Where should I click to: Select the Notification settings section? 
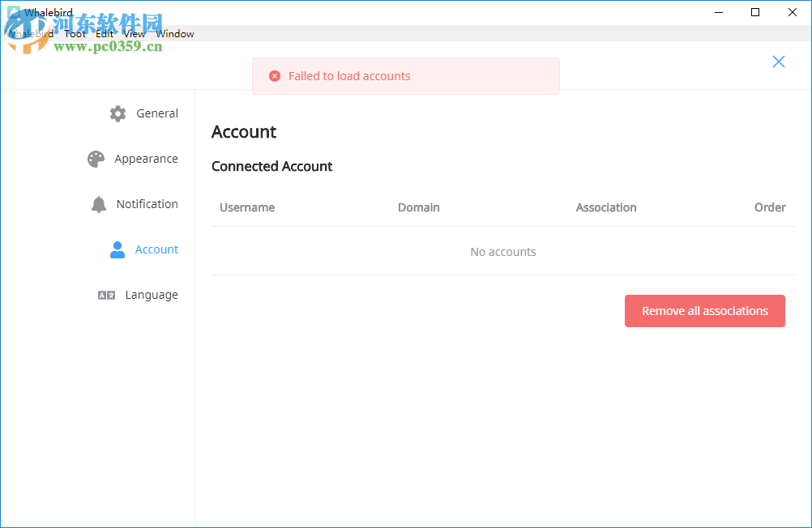(x=147, y=204)
